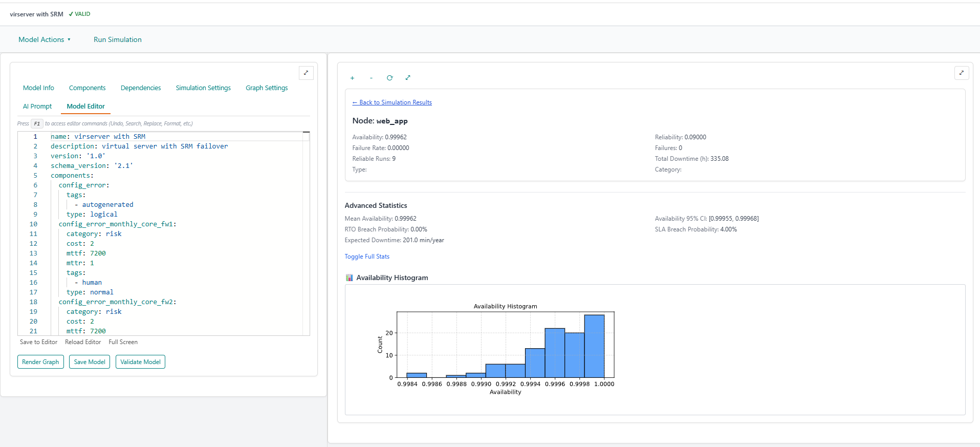Click the Availability Histogram chart icon

(350, 278)
